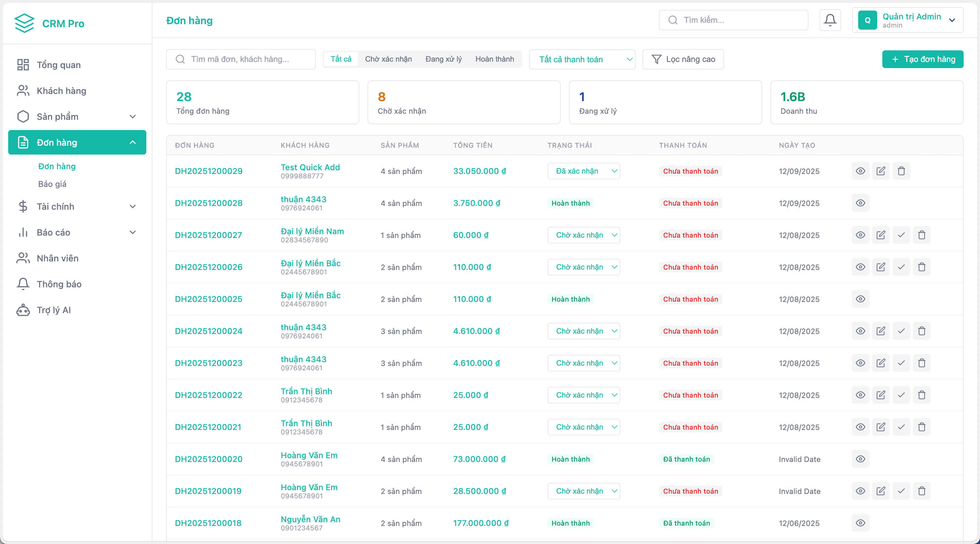This screenshot has height=544, width=980.
Task: Click edit icon for order DH20251200029
Action: coord(881,171)
